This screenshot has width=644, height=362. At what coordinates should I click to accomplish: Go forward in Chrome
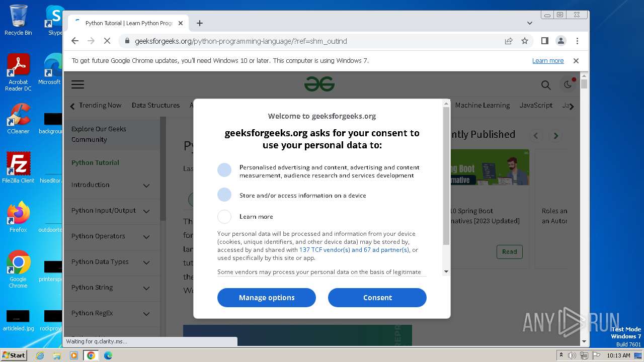(91, 41)
